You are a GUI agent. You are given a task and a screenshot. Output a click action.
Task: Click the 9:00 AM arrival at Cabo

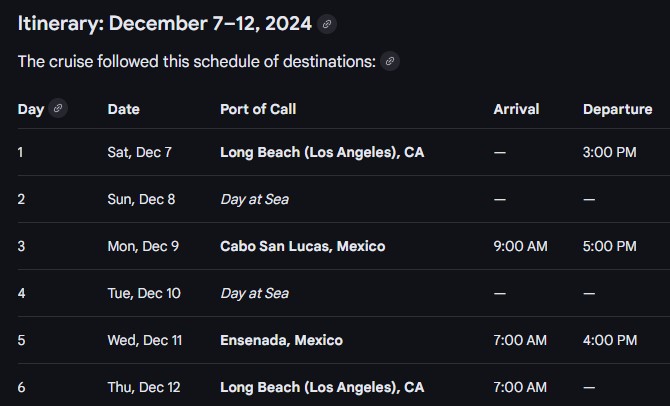[x=520, y=246]
